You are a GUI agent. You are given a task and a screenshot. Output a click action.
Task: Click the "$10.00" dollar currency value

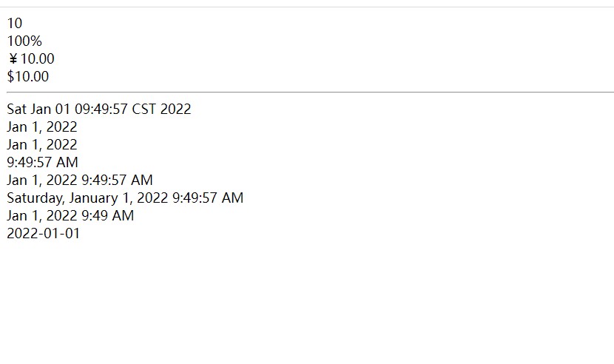tap(28, 76)
